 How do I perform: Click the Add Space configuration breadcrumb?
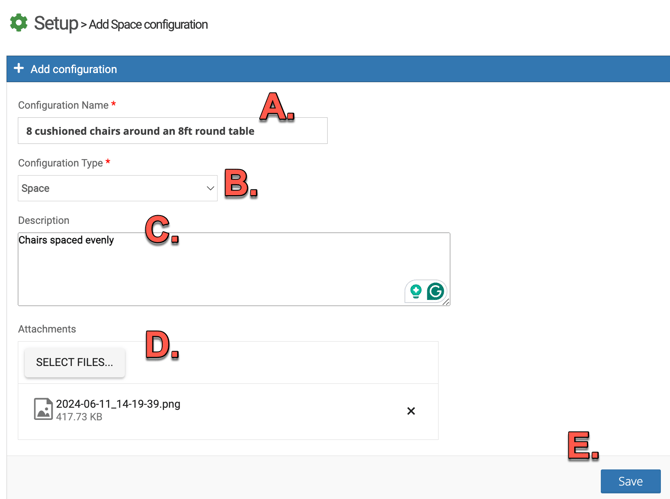click(x=148, y=25)
